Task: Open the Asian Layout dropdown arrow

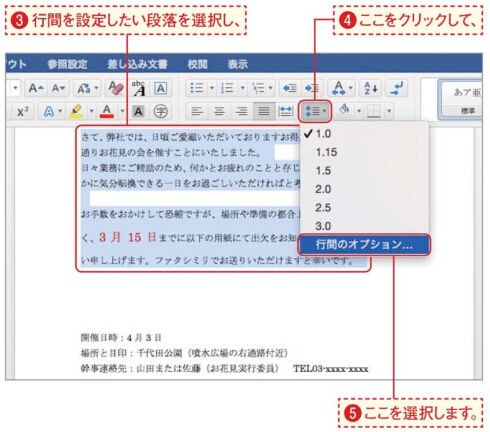Action: (351, 88)
